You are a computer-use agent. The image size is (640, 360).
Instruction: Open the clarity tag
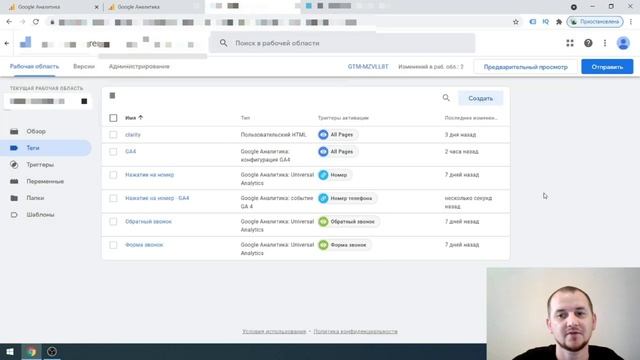[133, 135]
